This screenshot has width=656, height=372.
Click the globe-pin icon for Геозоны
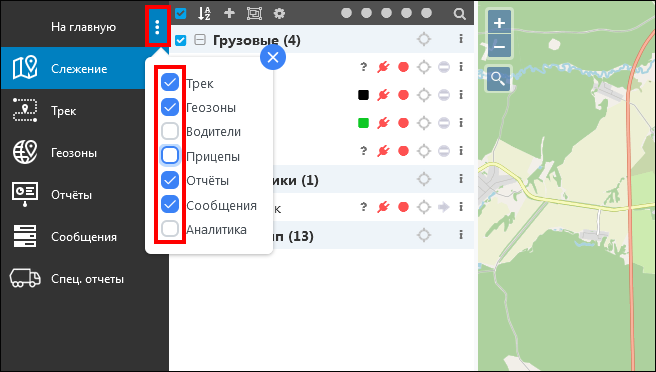[25, 152]
